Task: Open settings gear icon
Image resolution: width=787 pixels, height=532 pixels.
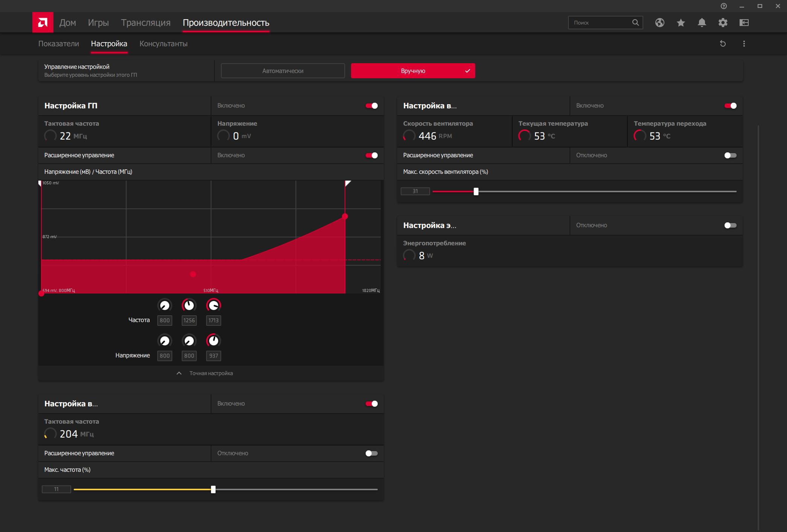Action: (x=723, y=23)
